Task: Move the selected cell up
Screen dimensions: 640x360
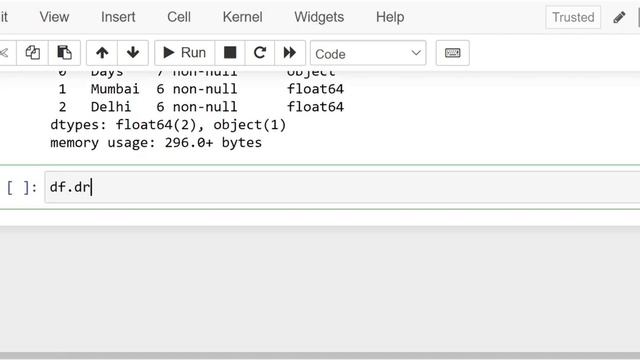Action: tap(102, 53)
